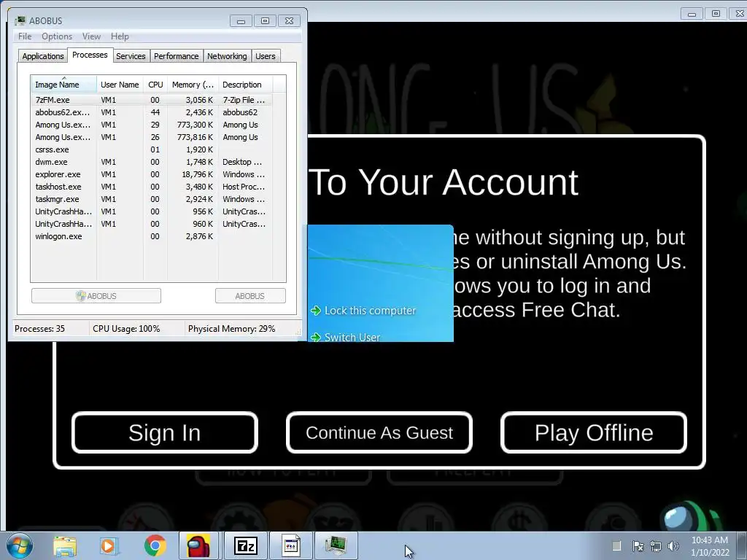Open the Networking tab

tap(228, 56)
